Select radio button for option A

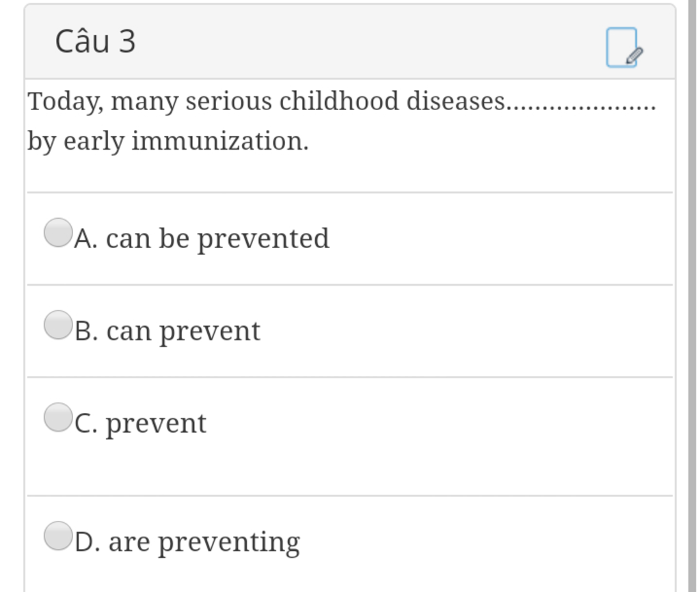pyautogui.click(x=57, y=232)
